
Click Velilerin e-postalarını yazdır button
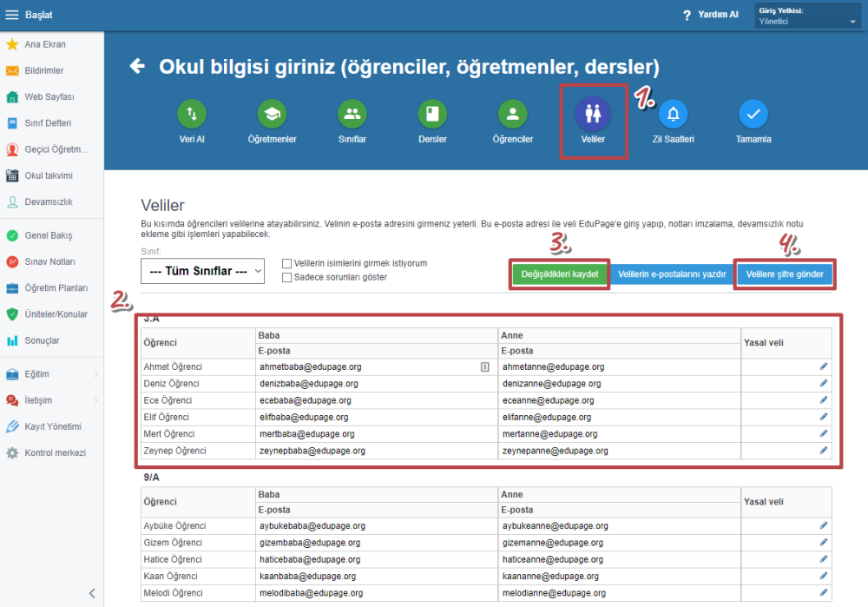(x=672, y=274)
